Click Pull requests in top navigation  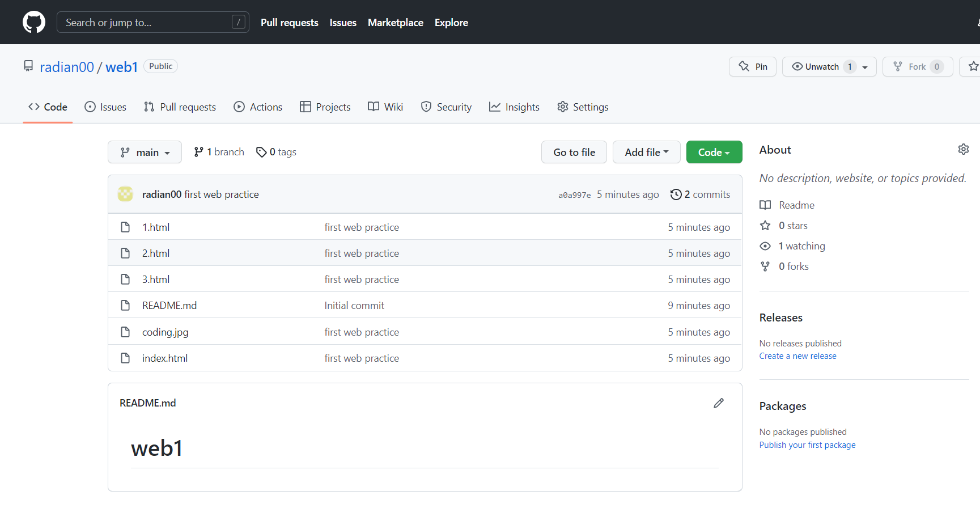click(x=290, y=22)
